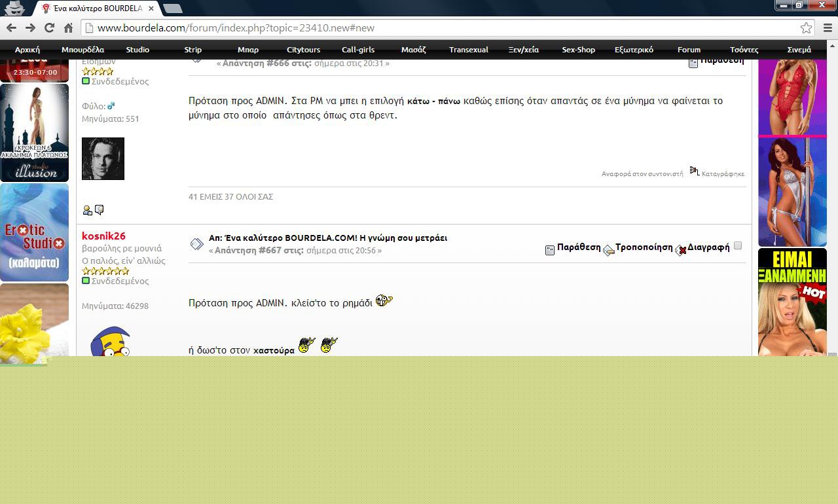Reload the current forum page
Viewport: 838px width, 504px height.
tap(49, 27)
